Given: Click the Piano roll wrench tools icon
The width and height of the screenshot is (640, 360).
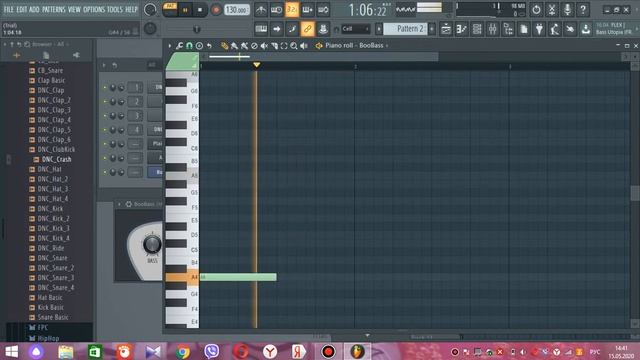Looking at the screenshot, I should 179,46.
